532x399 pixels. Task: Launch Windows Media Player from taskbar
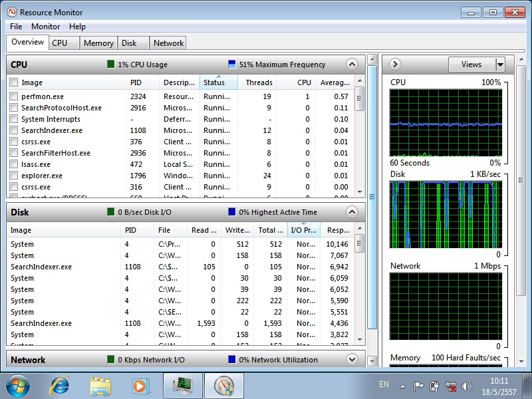tap(140, 385)
